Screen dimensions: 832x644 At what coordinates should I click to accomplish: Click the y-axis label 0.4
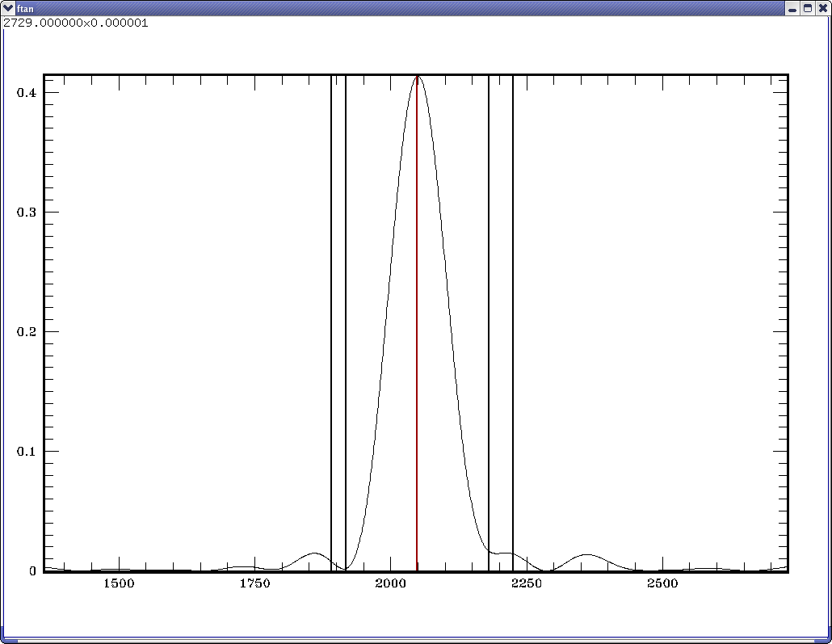click(27, 93)
